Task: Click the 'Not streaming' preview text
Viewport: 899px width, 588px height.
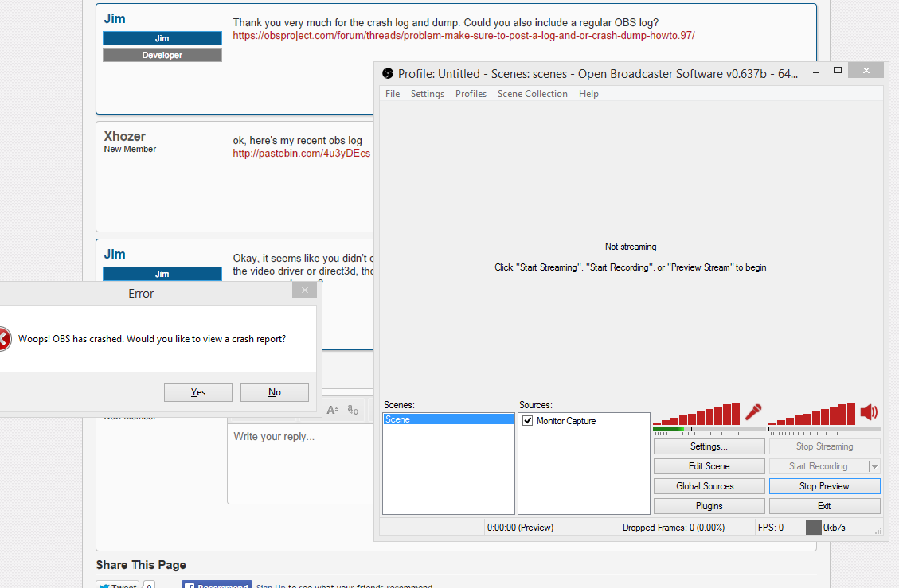Action: (x=631, y=247)
